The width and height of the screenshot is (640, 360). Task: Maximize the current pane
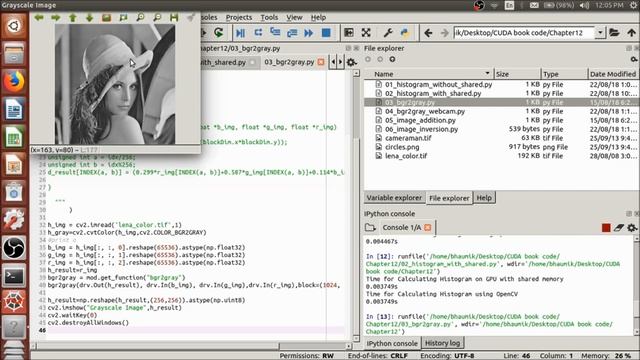point(349,33)
